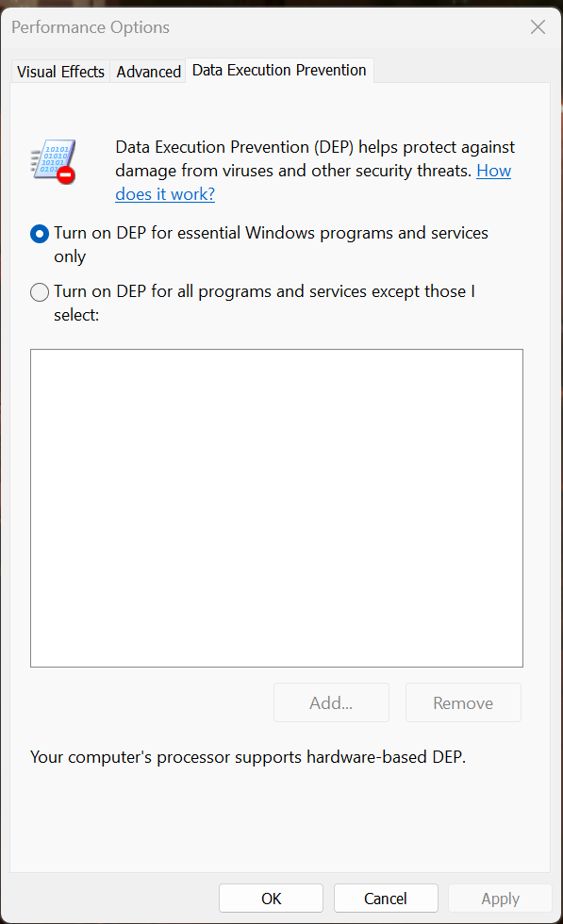Select the Data Execution Prevention tab
Image resolution: width=563 pixels, height=924 pixels.
coord(279,70)
